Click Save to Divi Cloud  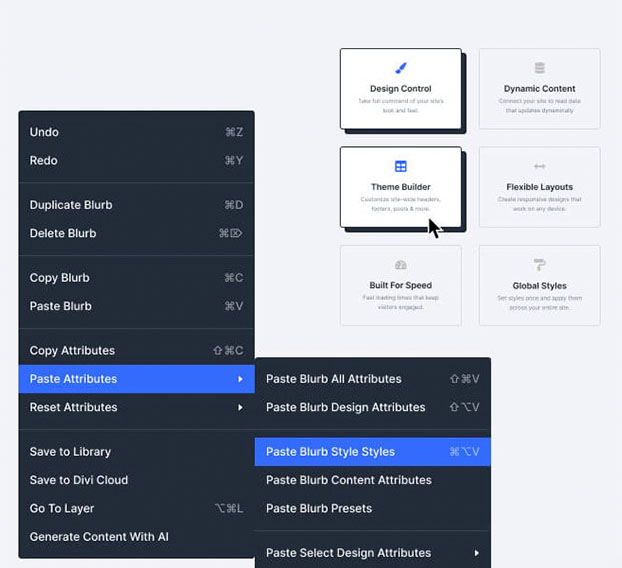pyautogui.click(x=79, y=480)
